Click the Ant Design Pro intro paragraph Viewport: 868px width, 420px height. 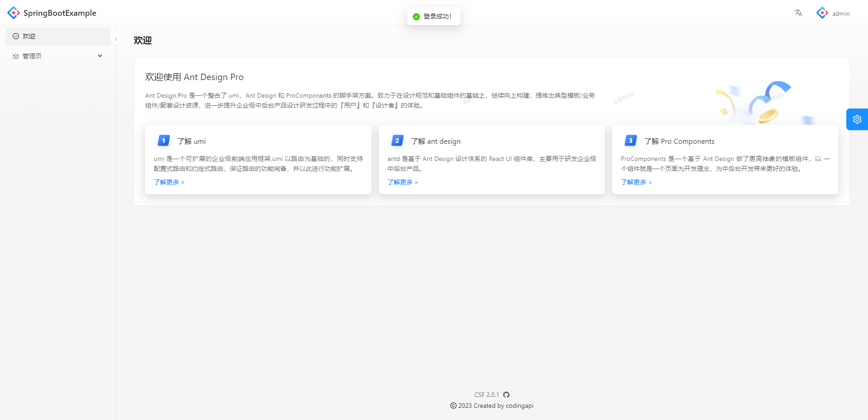[x=370, y=100]
